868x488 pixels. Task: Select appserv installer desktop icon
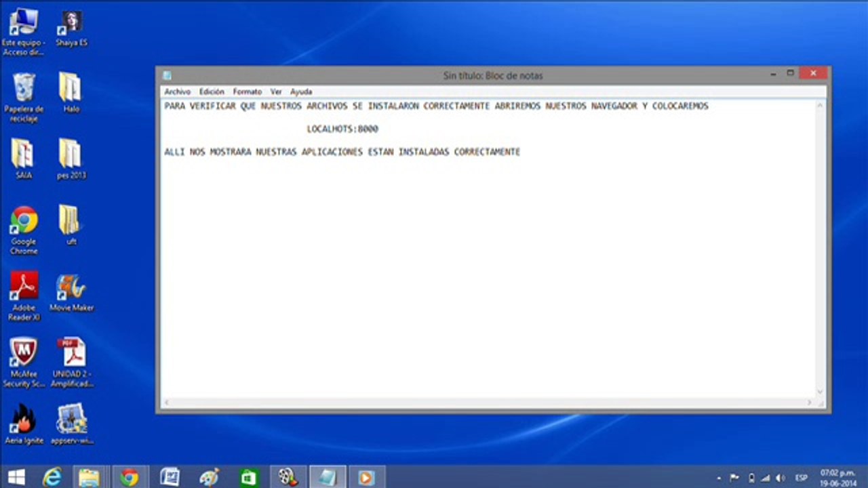click(x=71, y=424)
